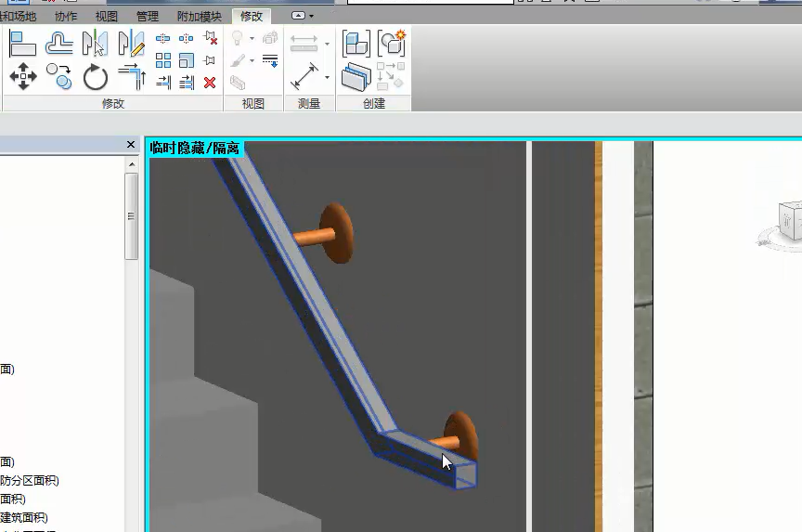Open the 附加模块 ribbon tab
Viewport: 802px width, 532px height.
[199, 16]
